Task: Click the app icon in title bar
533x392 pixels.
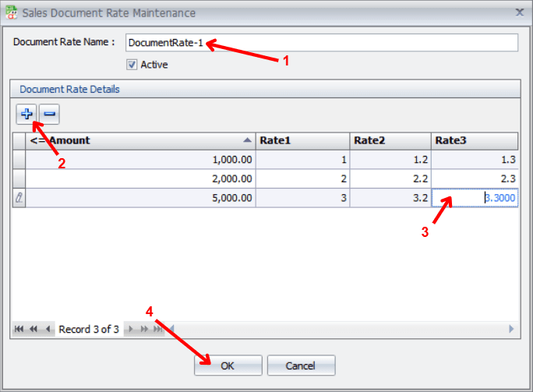Action: click(11, 12)
